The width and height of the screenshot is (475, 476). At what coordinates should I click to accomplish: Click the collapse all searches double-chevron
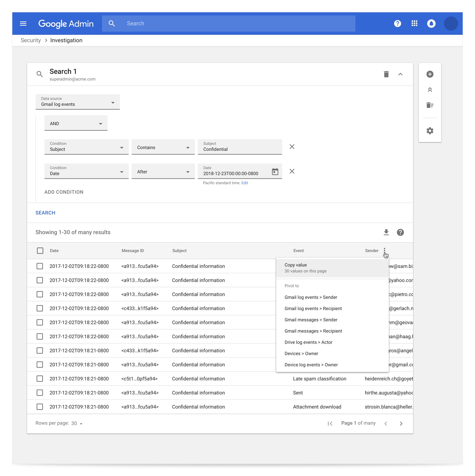pyautogui.click(x=430, y=90)
